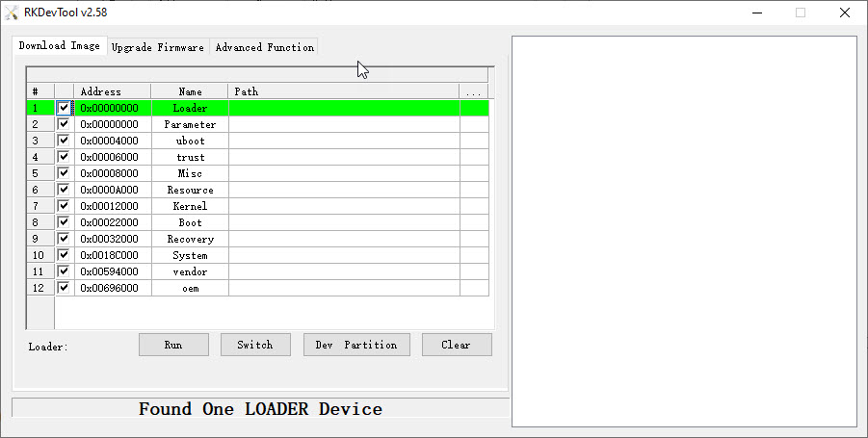The height and width of the screenshot is (438, 868).
Task: Select the vendor row address cell
Action: (x=113, y=271)
